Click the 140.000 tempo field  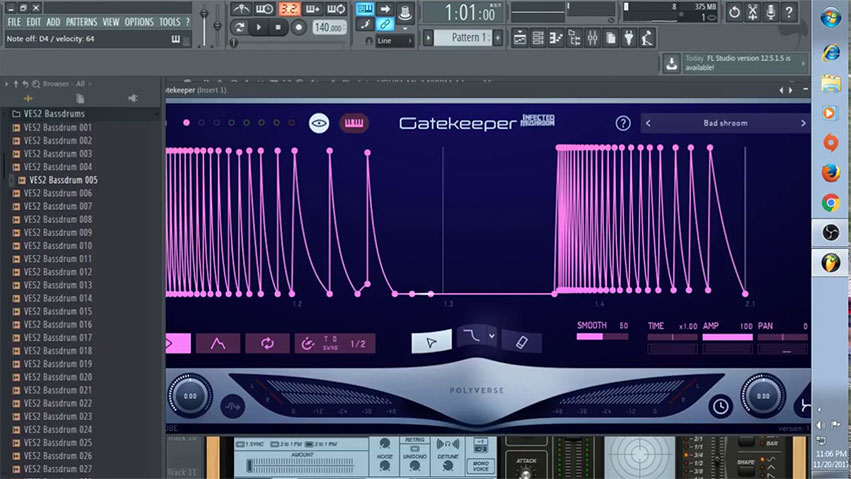coord(329,27)
